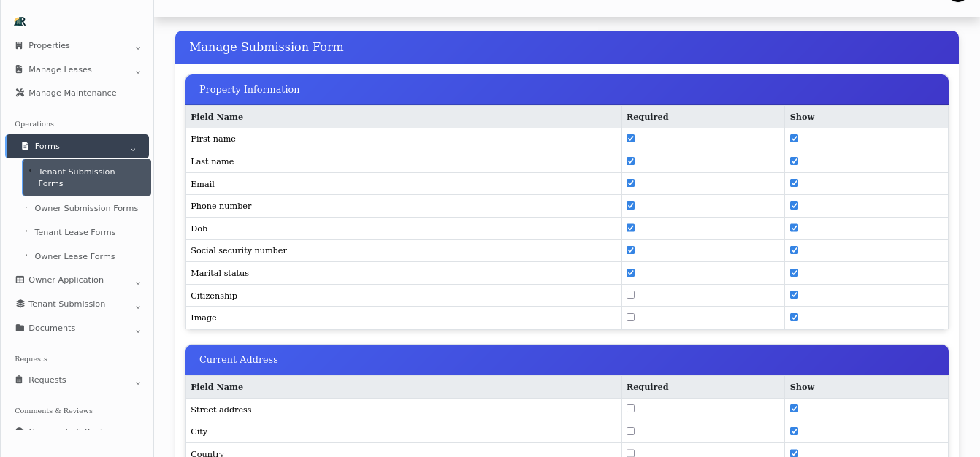Enable Required for Citizenship field
Image resolution: width=980 pixels, height=457 pixels.
pyautogui.click(x=630, y=294)
